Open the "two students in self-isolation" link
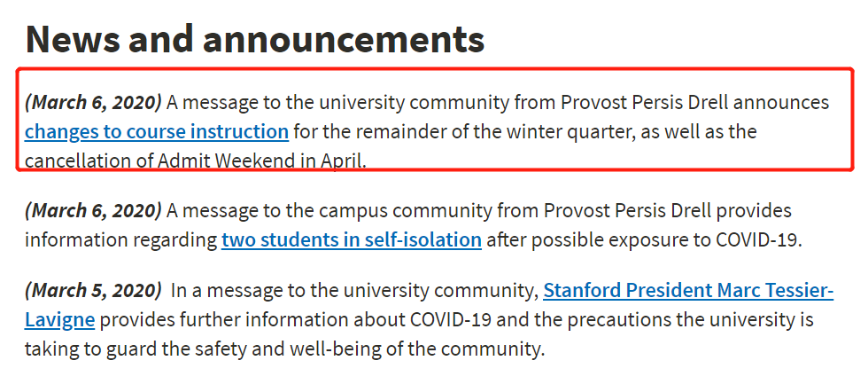 pyautogui.click(x=352, y=240)
